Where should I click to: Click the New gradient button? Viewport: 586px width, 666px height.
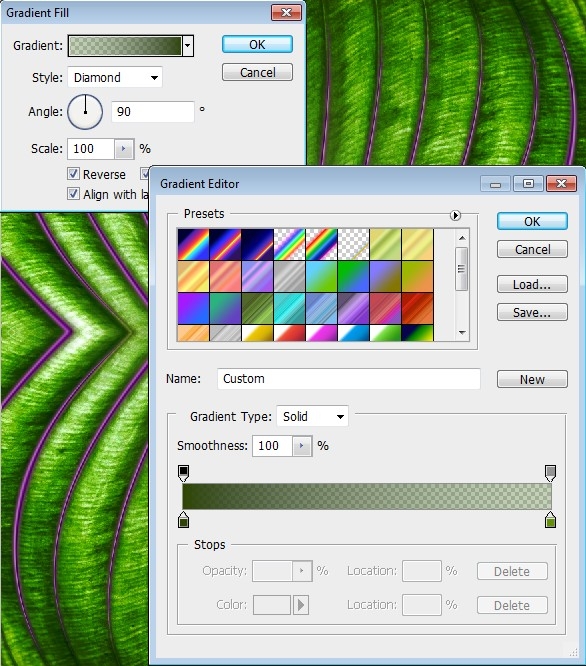point(532,379)
